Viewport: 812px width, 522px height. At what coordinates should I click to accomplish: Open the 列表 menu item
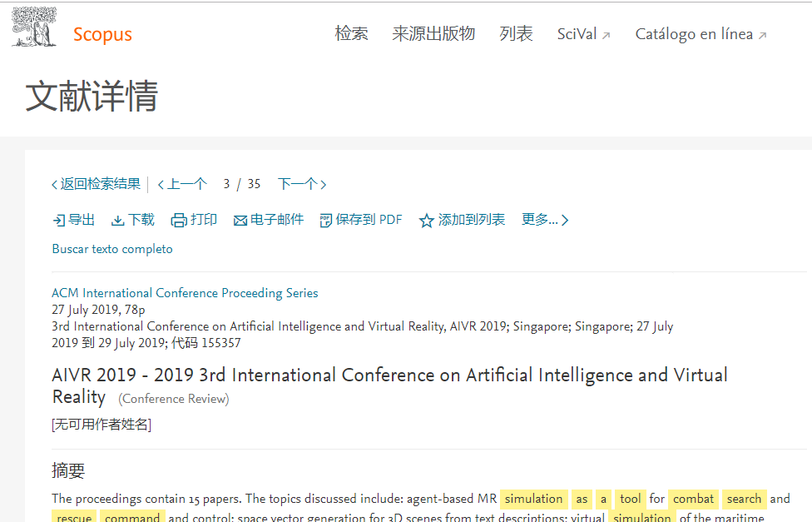[516, 33]
